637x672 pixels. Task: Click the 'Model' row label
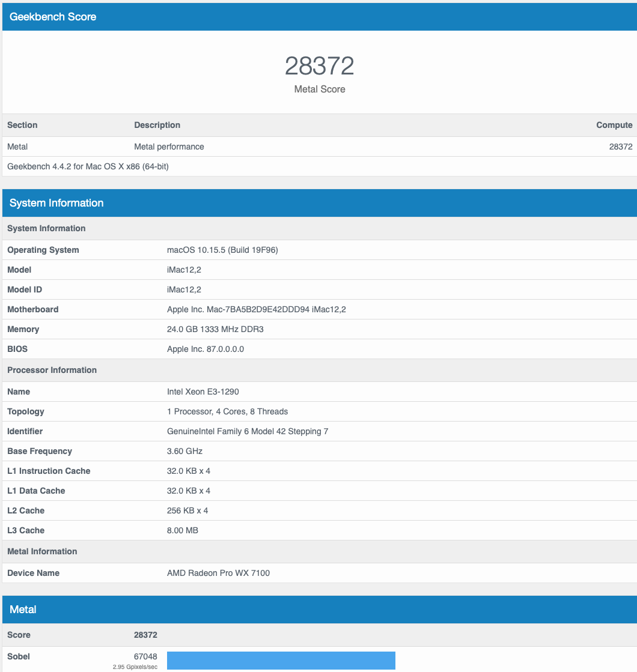(x=19, y=270)
